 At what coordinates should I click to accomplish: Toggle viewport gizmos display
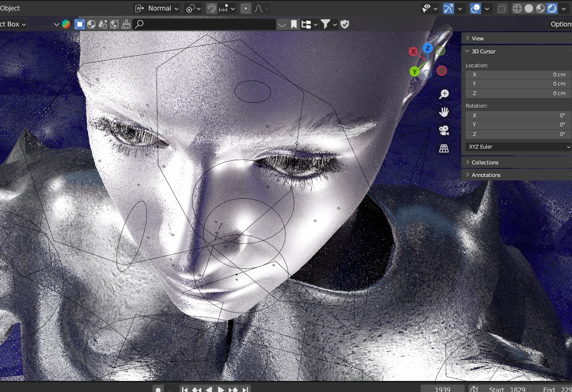point(448,8)
